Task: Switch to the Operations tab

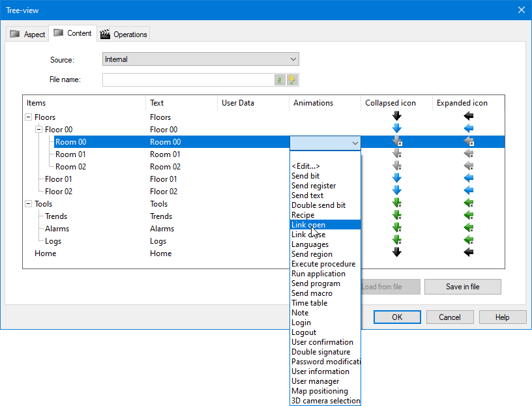Action: [123, 35]
